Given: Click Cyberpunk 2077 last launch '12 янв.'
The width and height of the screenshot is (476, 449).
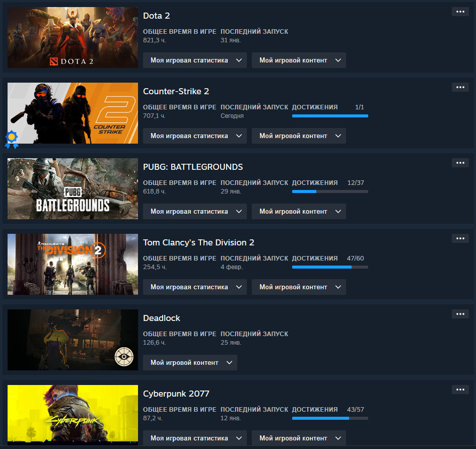Looking at the screenshot, I should tap(231, 418).
